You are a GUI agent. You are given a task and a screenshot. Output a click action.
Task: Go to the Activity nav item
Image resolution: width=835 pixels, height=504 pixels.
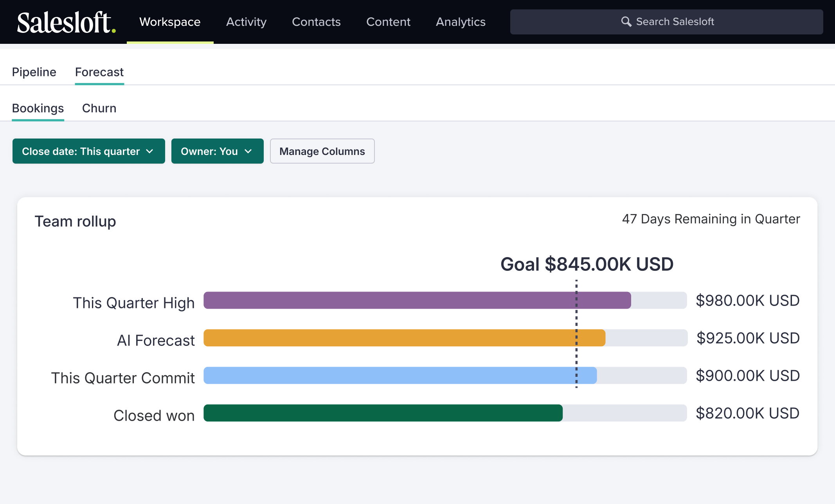click(246, 22)
